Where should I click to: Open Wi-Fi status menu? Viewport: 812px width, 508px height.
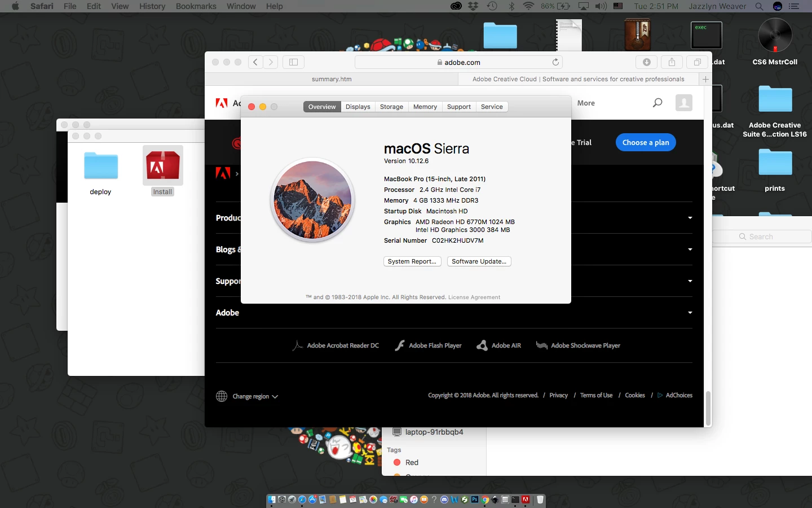coord(528,6)
